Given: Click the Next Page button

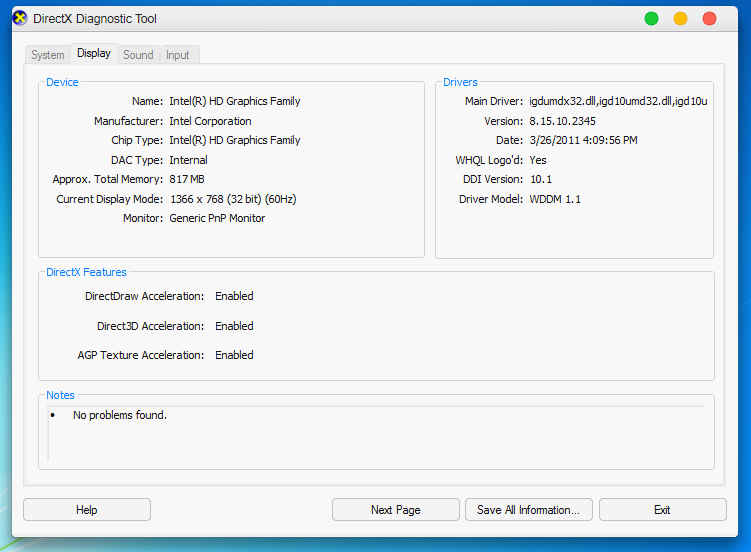Looking at the screenshot, I should [x=395, y=510].
